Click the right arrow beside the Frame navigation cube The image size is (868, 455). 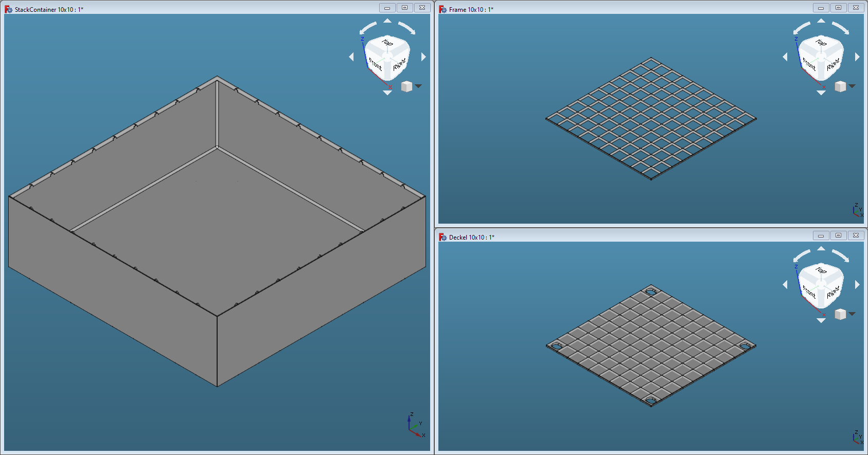[857, 57]
